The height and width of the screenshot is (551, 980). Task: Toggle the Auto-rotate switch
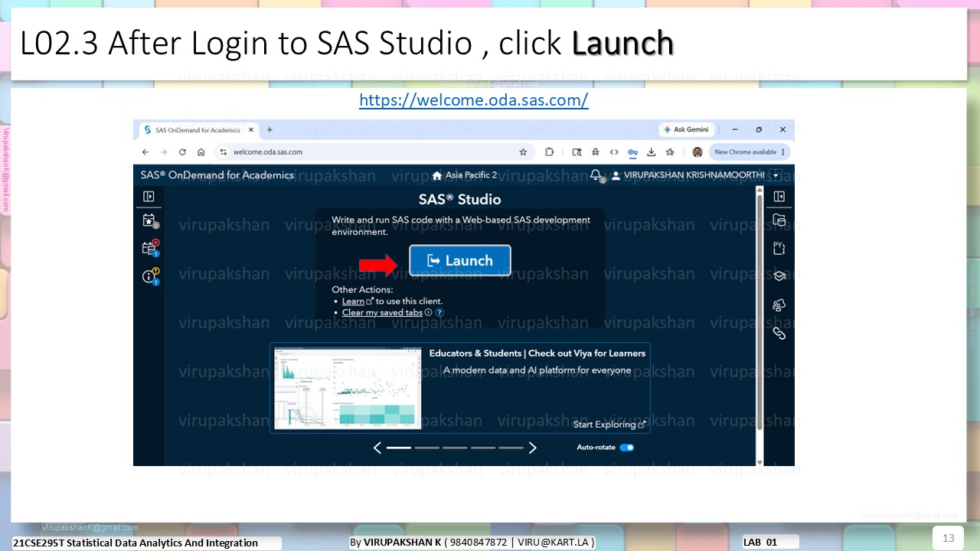(627, 448)
